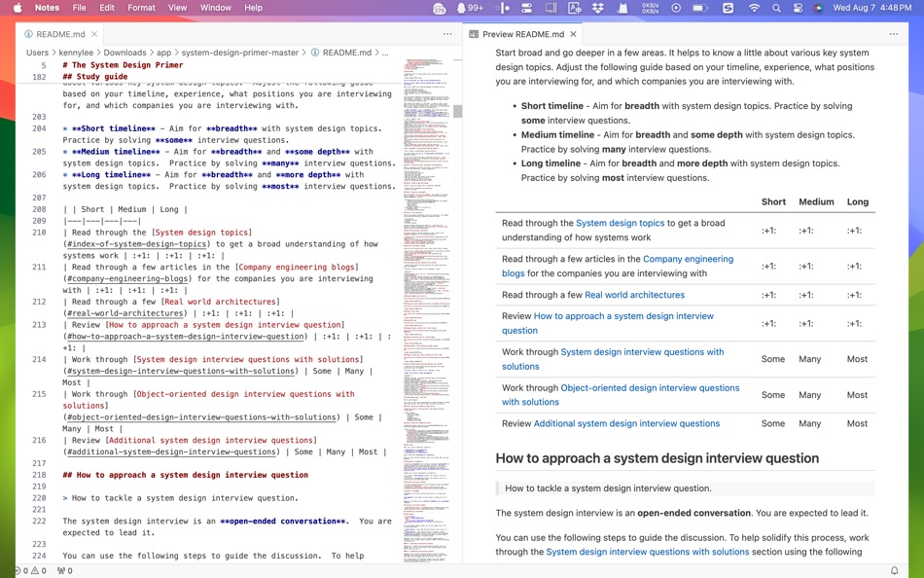The image size is (924, 578).
Task: Click the play circle menu bar icon
Action: [676, 8]
